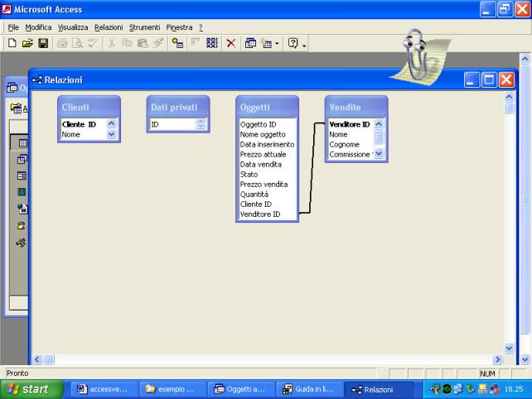Screen dimensions: 532x399
Task: Select Data vendita field in Oggetti table
Action: [260, 165]
